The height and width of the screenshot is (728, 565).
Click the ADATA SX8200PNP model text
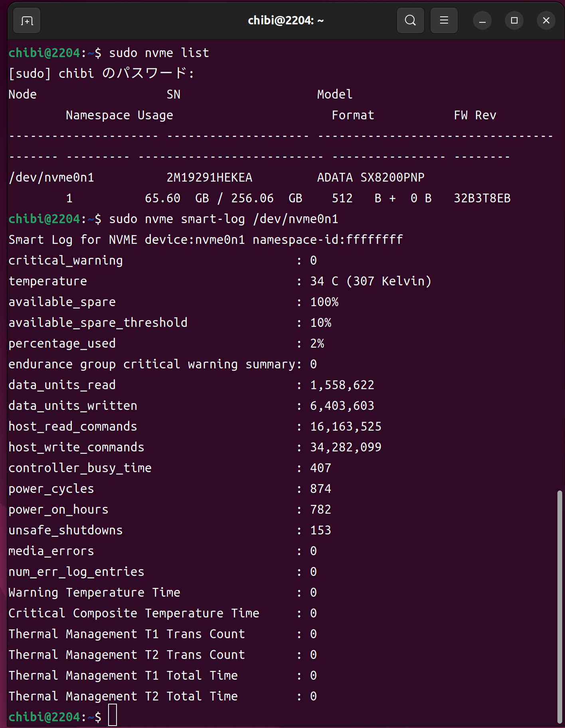click(x=371, y=177)
